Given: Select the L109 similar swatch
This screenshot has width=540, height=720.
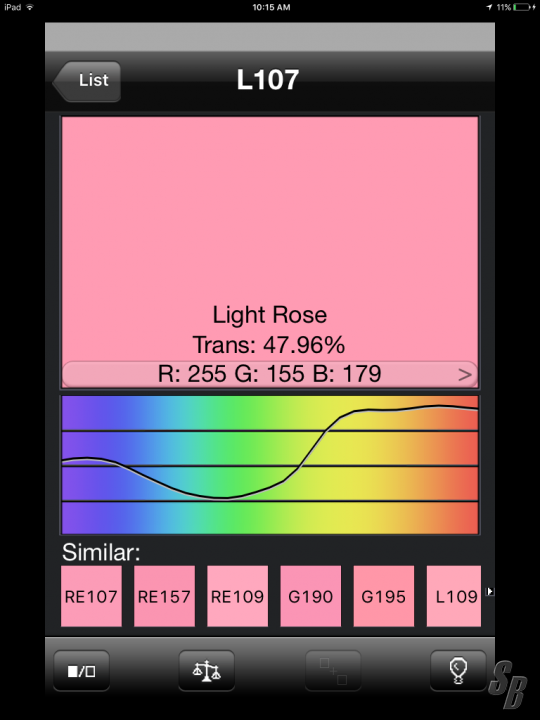Looking at the screenshot, I should click(454, 596).
